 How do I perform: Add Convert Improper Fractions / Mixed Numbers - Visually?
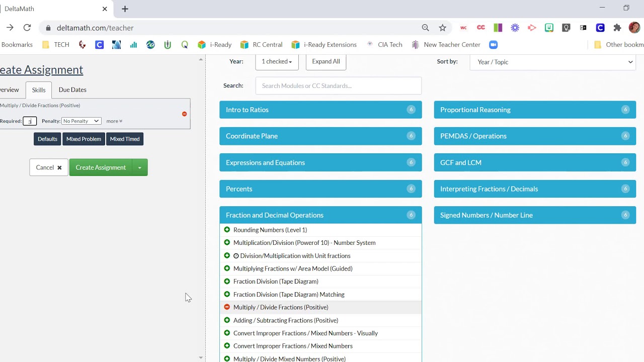227,333
